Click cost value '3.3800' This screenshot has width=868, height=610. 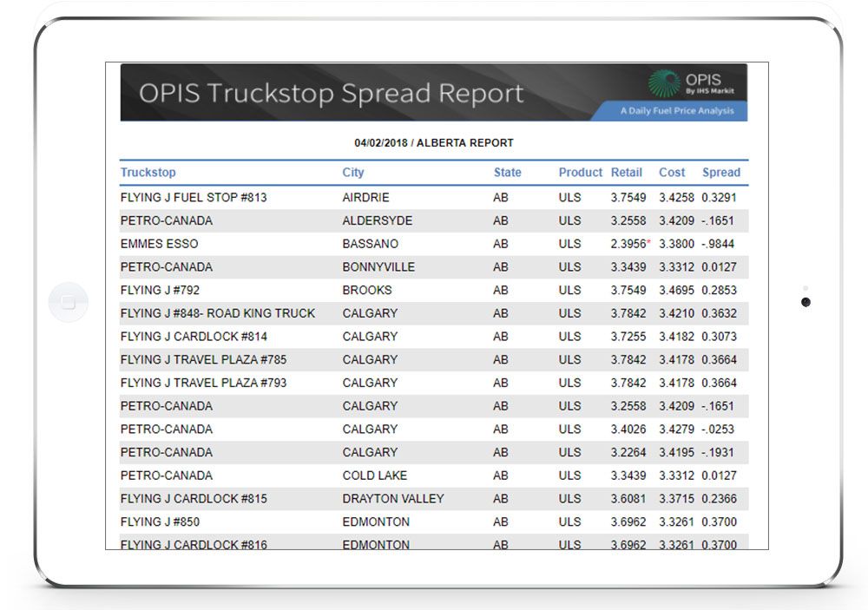(676, 244)
